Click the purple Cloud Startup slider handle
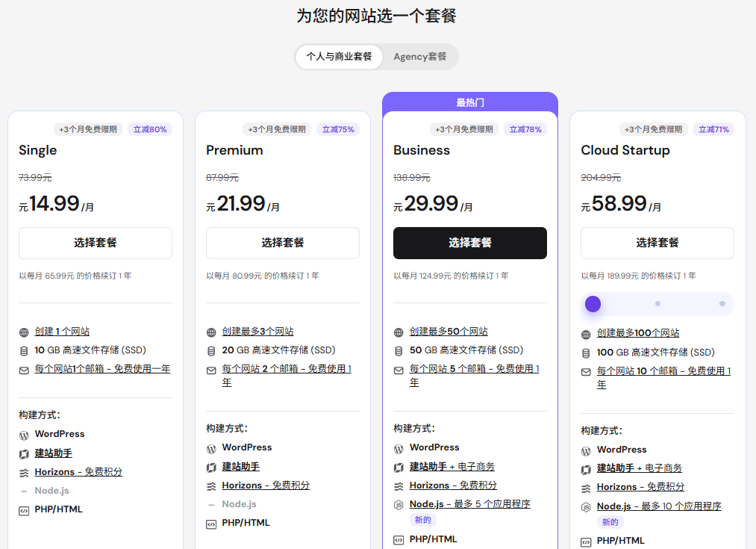The height and width of the screenshot is (549, 756). [x=593, y=304]
